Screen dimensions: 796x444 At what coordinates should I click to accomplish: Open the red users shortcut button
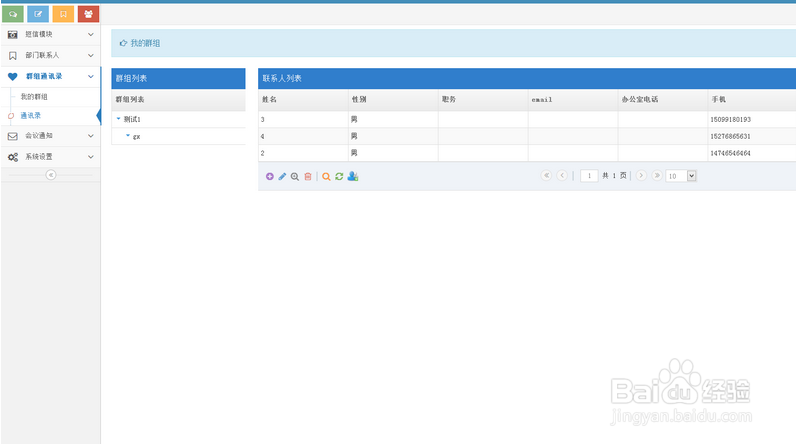[x=88, y=14]
